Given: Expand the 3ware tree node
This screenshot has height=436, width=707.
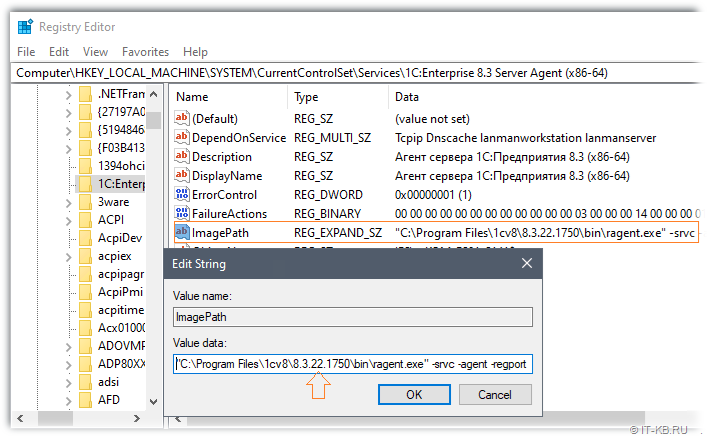Looking at the screenshot, I should tap(68, 203).
